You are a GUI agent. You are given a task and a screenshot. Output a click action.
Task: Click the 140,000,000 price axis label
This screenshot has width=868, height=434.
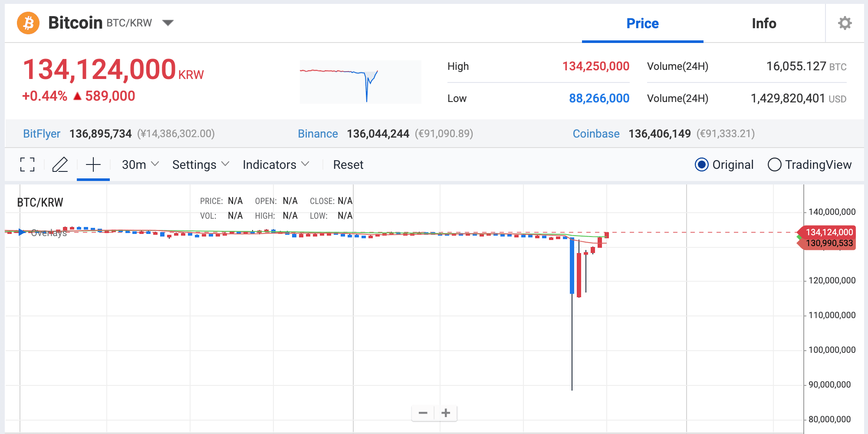coord(832,212)
